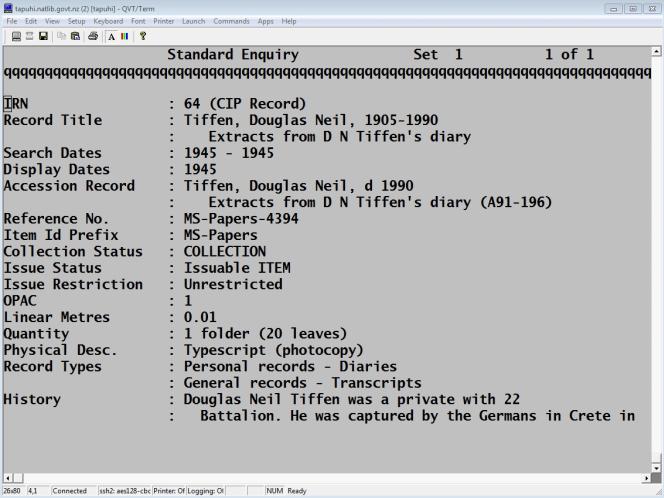Click the 'ssh2: aes128-cbc' status entry
This screenshot has height=498, width=664.
124,491
